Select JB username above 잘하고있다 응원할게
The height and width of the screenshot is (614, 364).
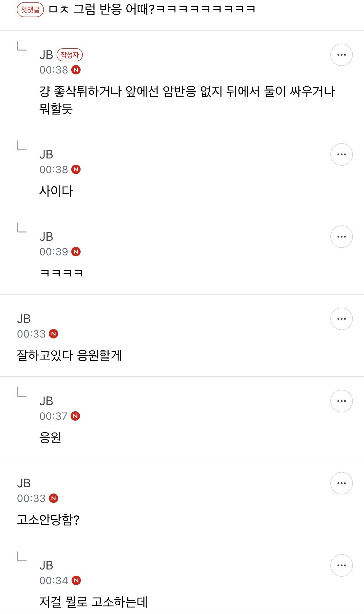pyautogui.click(x=24, y=319)
